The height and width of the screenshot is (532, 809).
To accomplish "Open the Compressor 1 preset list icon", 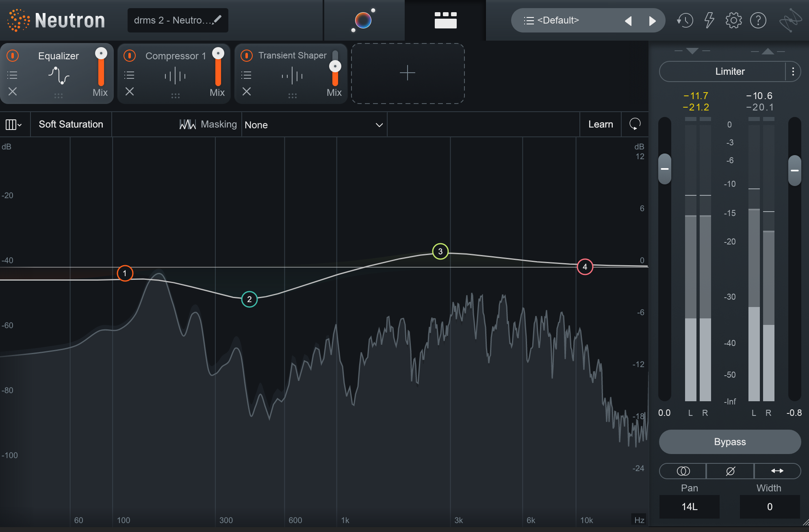I will click(x=129, y=75).
